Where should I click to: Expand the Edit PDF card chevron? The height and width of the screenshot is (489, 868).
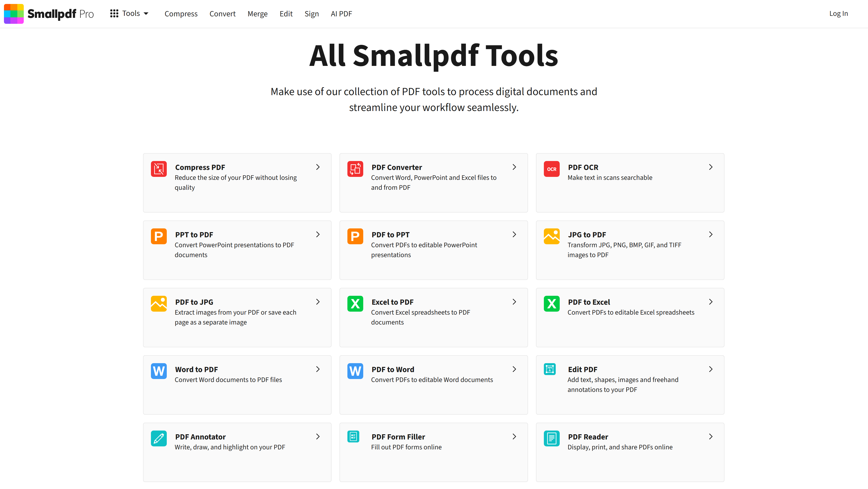coord(711,369)
